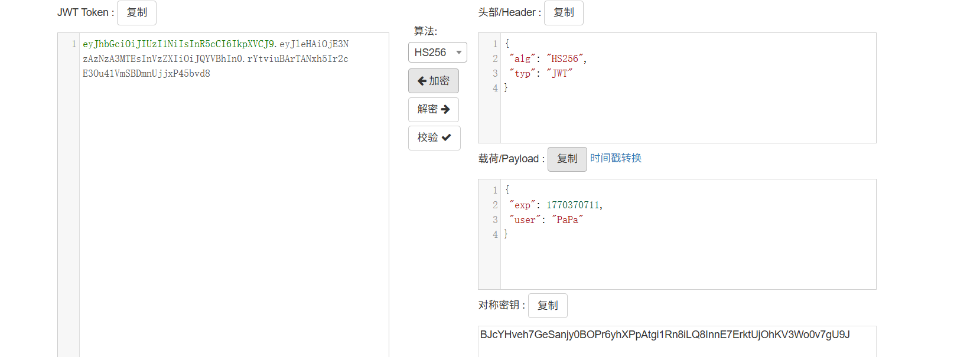Click the left-arrow 加密 encrypt button
980x357 pixels.
click(x=433, y=81)
